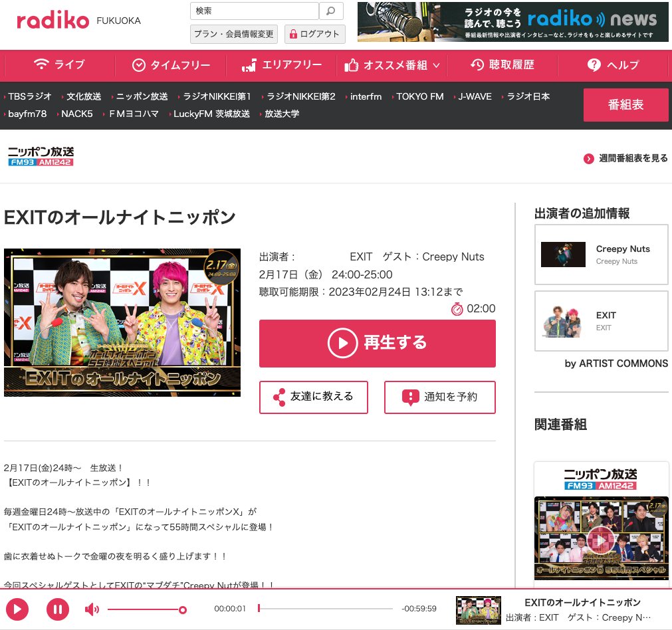Click the elapsed time 00:00:01
The image size is (672, 630).
(x=230, y=609)
